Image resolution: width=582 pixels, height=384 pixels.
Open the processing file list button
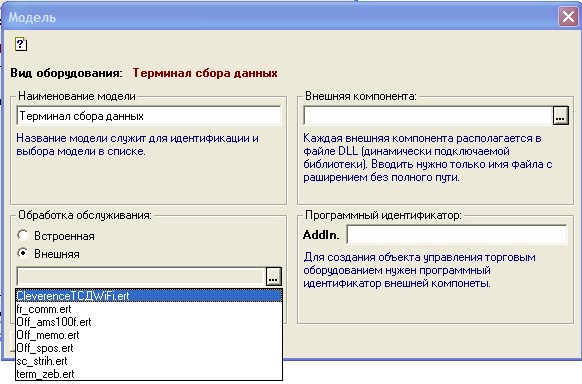pyautogui.click(x=274, y=276)
